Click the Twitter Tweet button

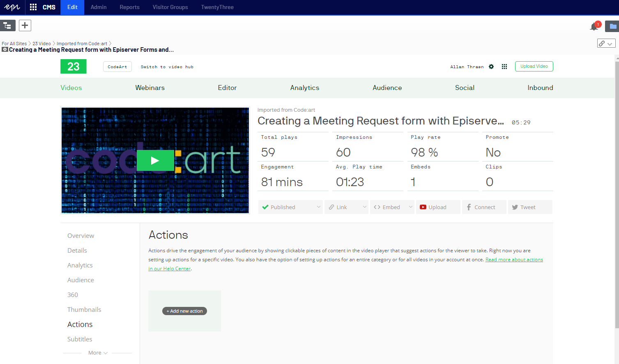tap(530, 207)
